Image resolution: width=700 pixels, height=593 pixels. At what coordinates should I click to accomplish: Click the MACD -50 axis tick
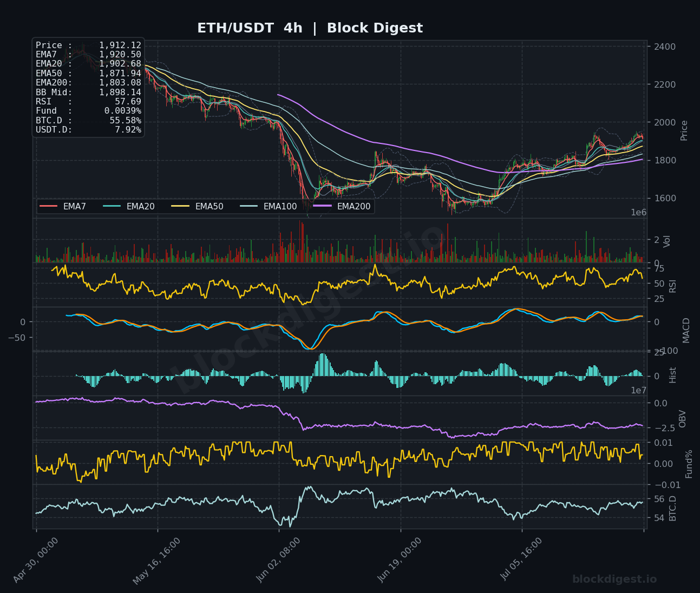click(x=18, y=338)
